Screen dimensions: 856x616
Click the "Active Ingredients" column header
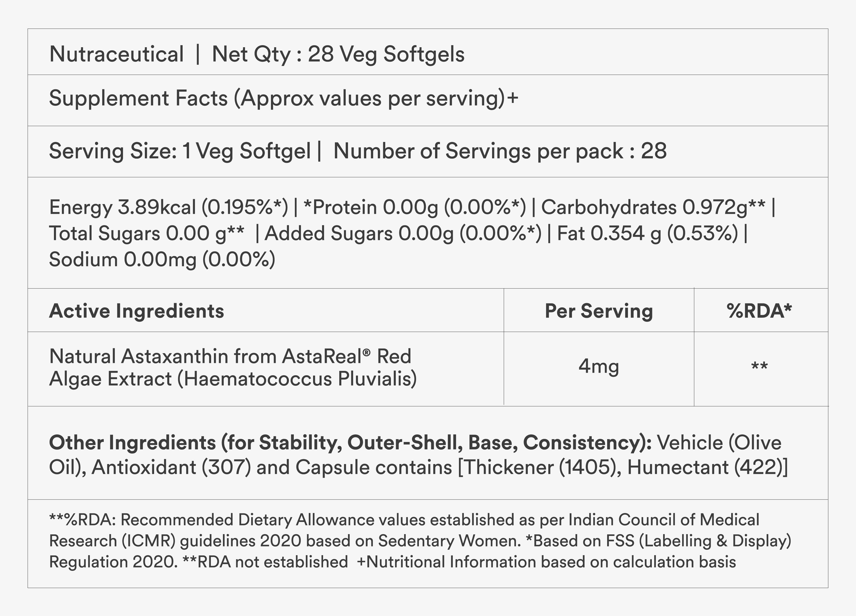click(x=137, y=311)
